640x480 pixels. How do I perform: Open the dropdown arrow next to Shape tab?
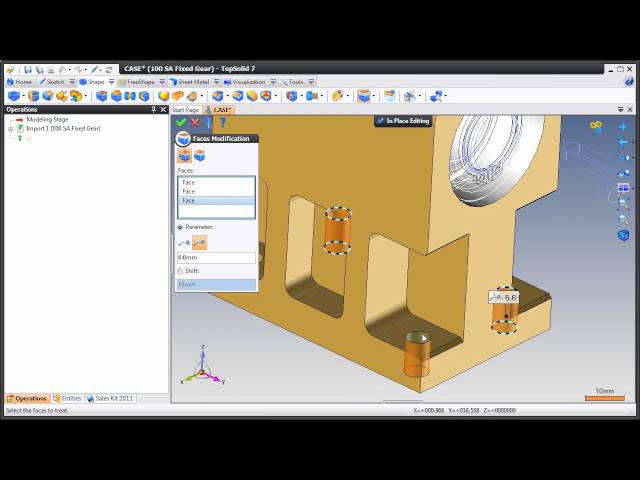(109, 82)
